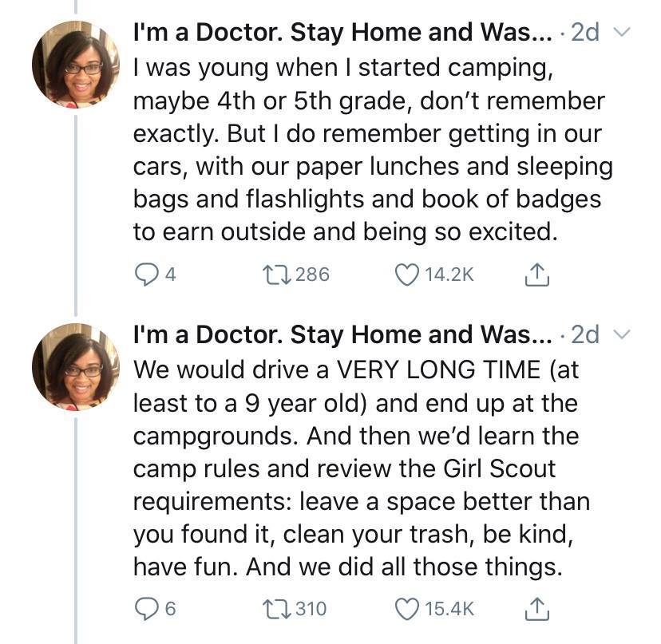Reply to the Girl Scout requirements tweet
This screenshot has height=644, width=661.
[x=146, y=609]
